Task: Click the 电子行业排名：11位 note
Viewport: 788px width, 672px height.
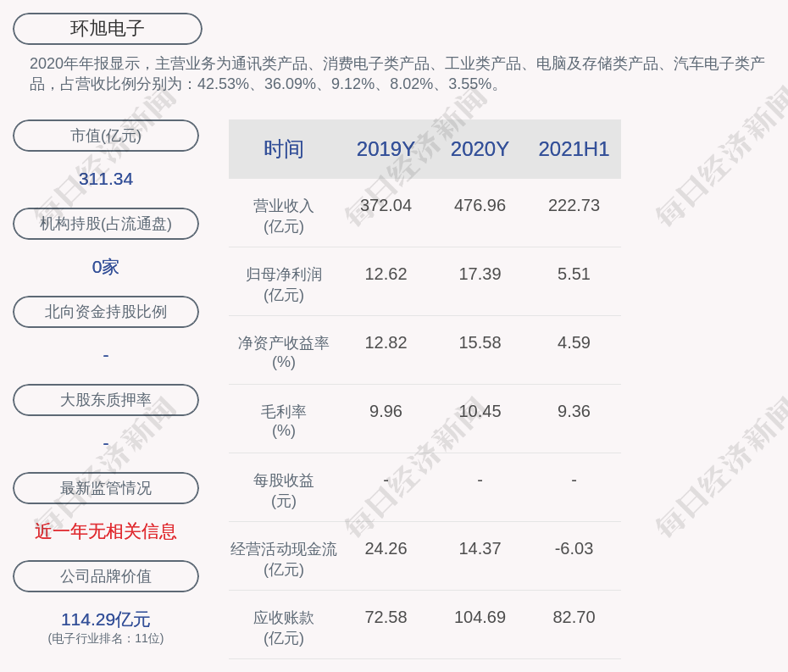Action: click(x=106, y=638)
